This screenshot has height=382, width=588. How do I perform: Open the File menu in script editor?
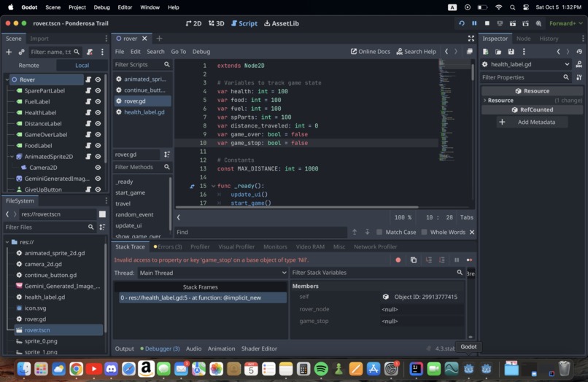point(120,52)
